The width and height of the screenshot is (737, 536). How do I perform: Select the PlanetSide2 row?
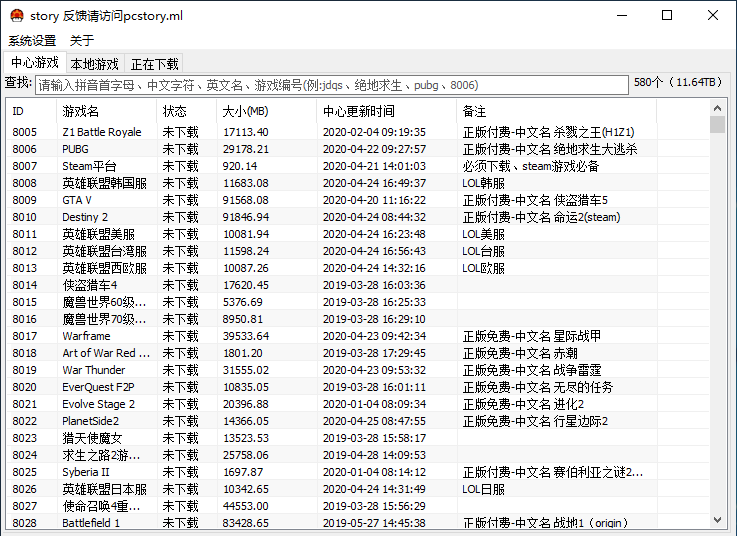tap(357, 421)
